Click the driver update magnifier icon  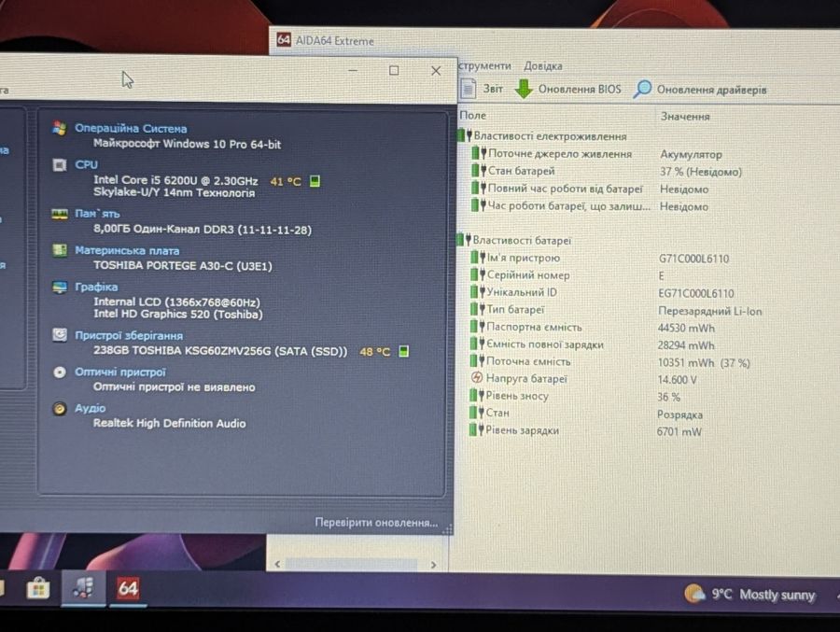tap(642, 89)
